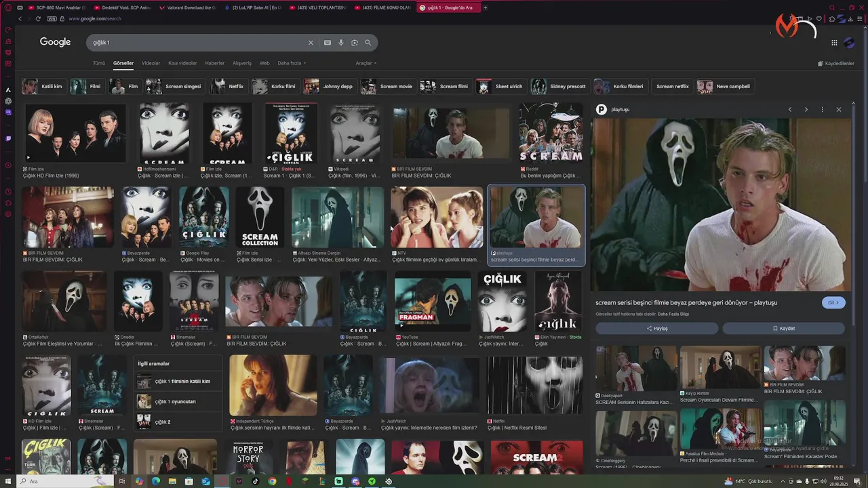Close the image preview panel
This screenshot has height=488, width=868.
(x=838, y=109)
